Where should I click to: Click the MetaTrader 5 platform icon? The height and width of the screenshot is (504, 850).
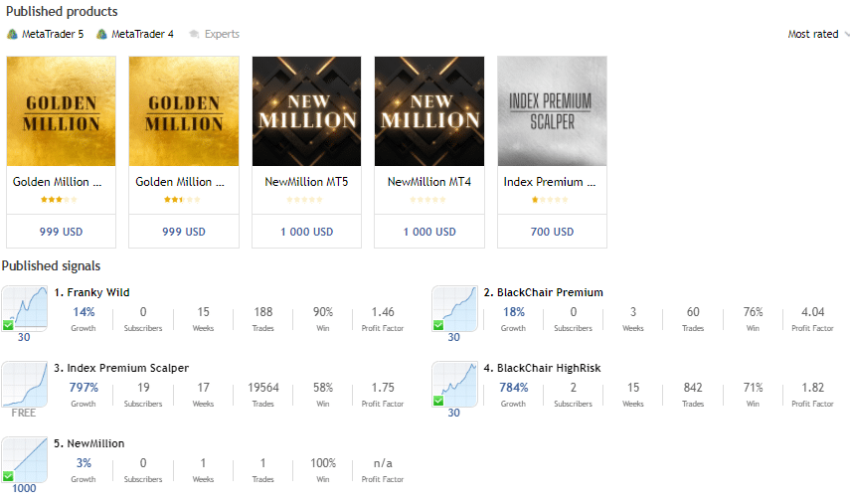coord(12,34)
